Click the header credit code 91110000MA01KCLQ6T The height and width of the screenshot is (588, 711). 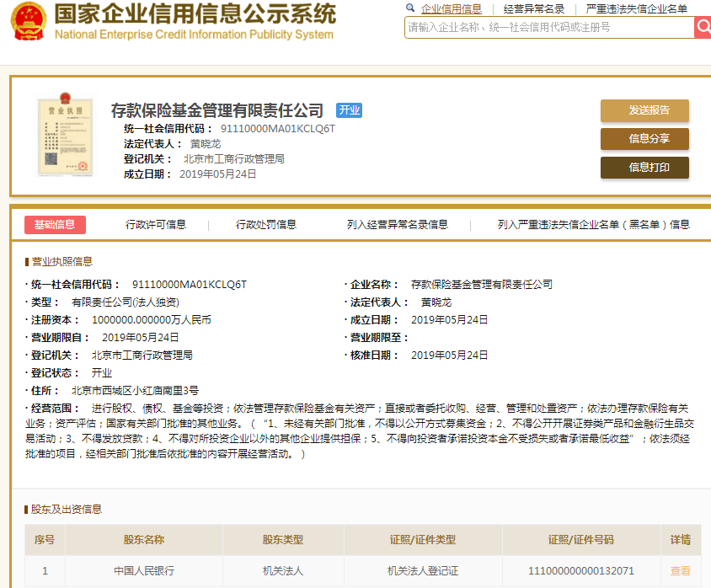tap(278, 129)
